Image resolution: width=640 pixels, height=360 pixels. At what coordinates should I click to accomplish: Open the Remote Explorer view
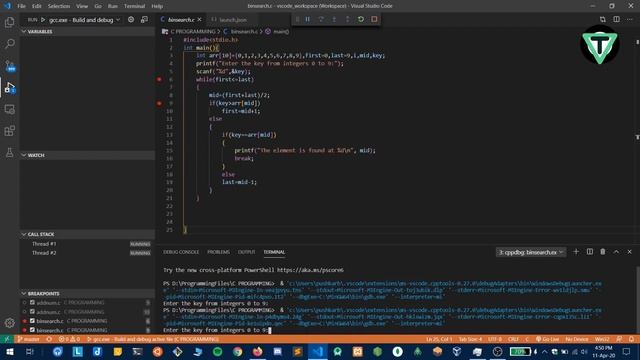click(9, 109)
